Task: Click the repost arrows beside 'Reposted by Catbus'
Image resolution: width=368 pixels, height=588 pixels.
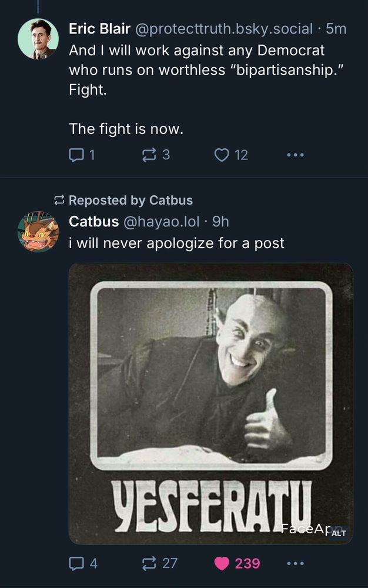Action: pos(58,200)
